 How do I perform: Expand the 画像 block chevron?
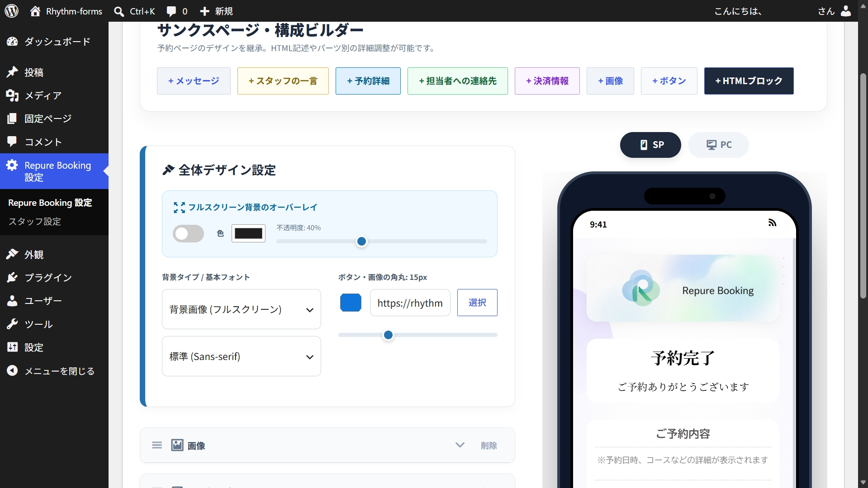460,445
